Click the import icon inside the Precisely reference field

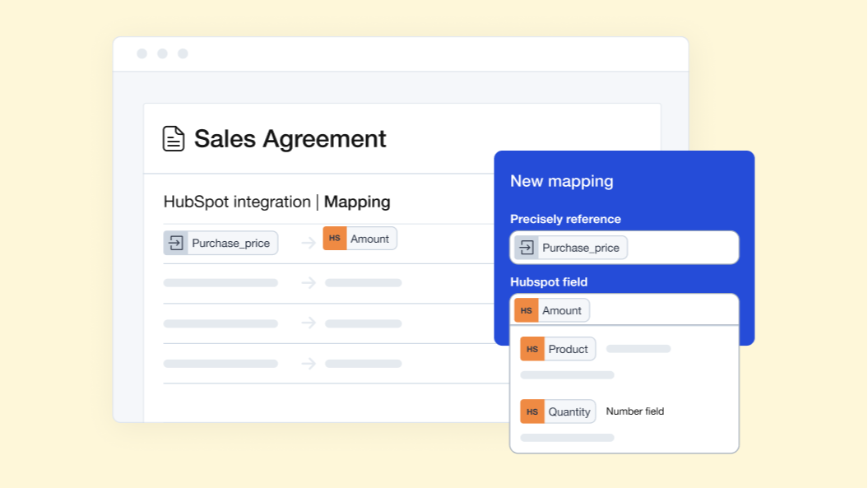click(527, 248)
